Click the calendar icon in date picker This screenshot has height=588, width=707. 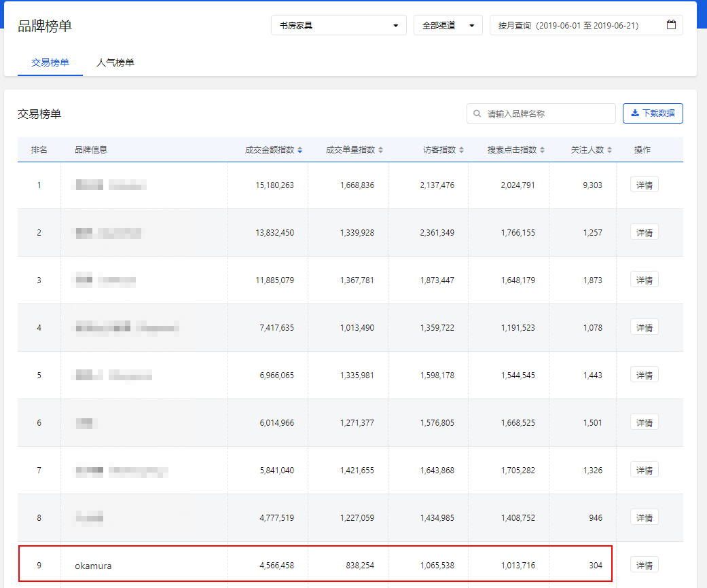(671, 25)
